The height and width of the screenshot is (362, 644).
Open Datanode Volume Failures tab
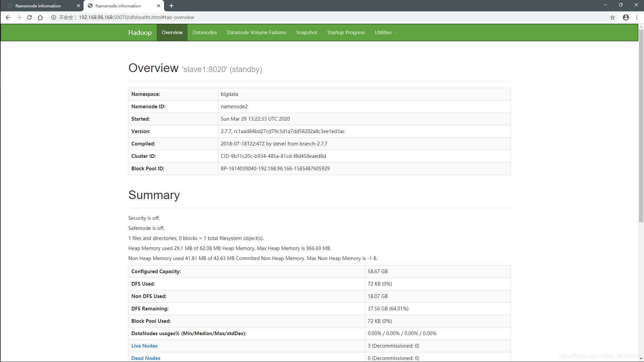[x=257, y=33]
